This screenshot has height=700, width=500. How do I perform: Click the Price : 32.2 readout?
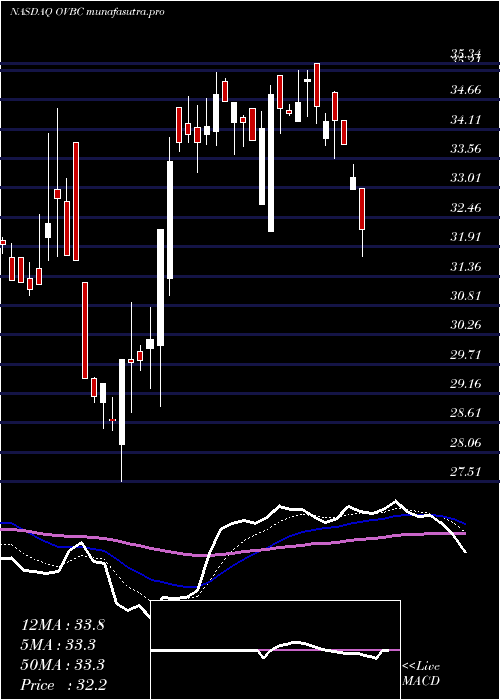pyautogui.click(x=64, y=685)
